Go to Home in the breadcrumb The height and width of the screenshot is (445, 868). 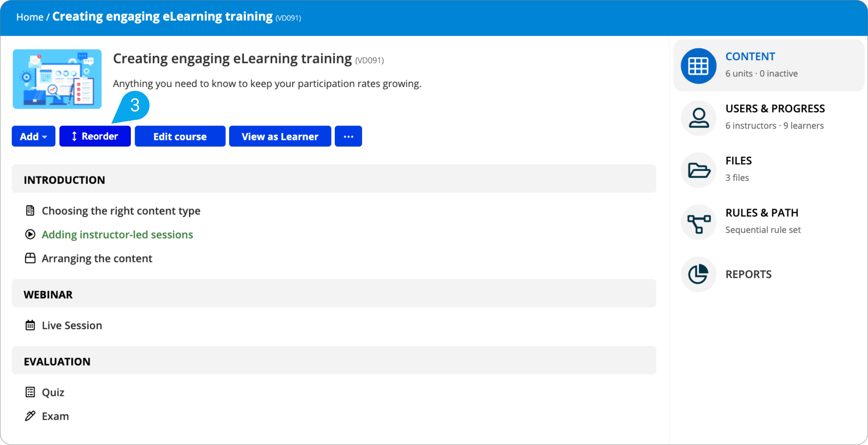tap(30, 17)
